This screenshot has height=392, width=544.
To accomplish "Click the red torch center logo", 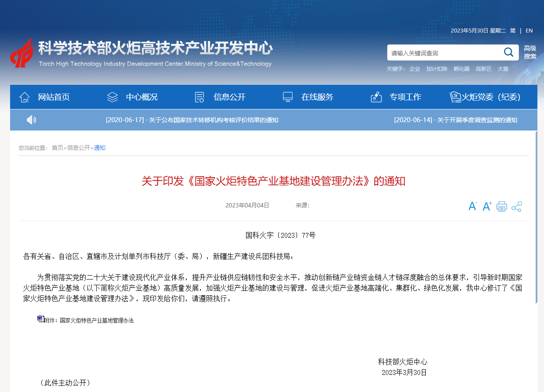I will point(22,53).
